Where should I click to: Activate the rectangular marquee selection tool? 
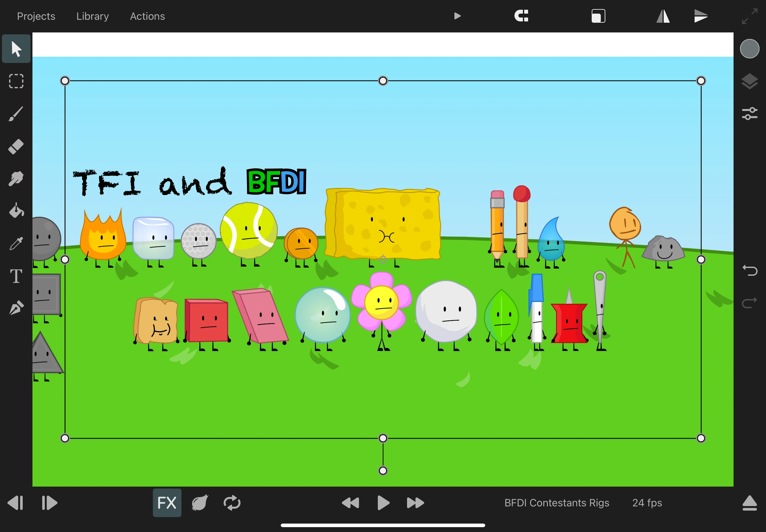click(x=16, y=81)
